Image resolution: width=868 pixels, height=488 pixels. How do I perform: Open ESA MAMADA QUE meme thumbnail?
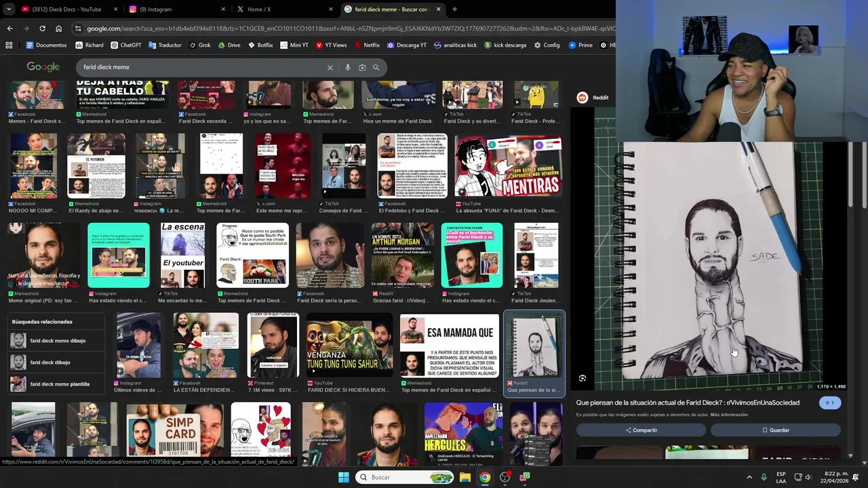pos(449,346)
